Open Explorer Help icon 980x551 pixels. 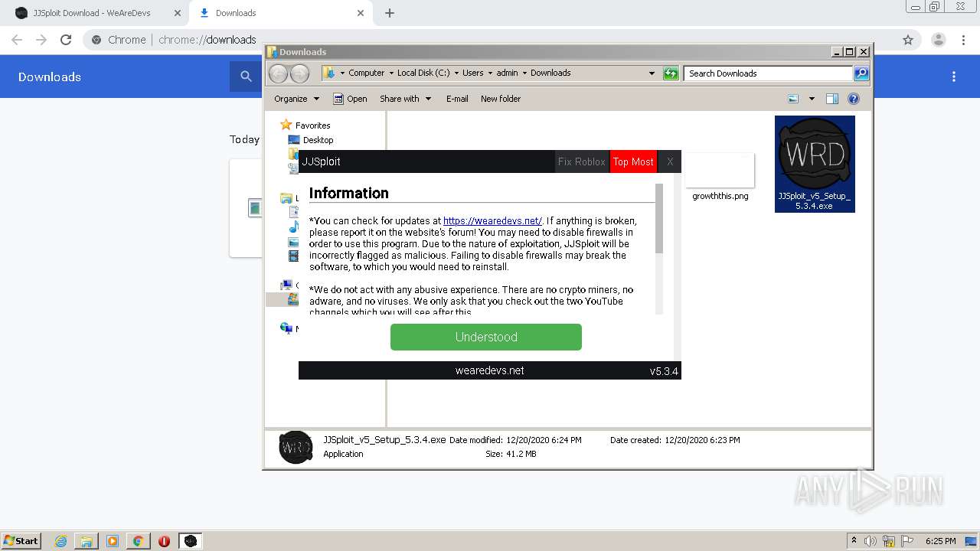click(854, 99)
